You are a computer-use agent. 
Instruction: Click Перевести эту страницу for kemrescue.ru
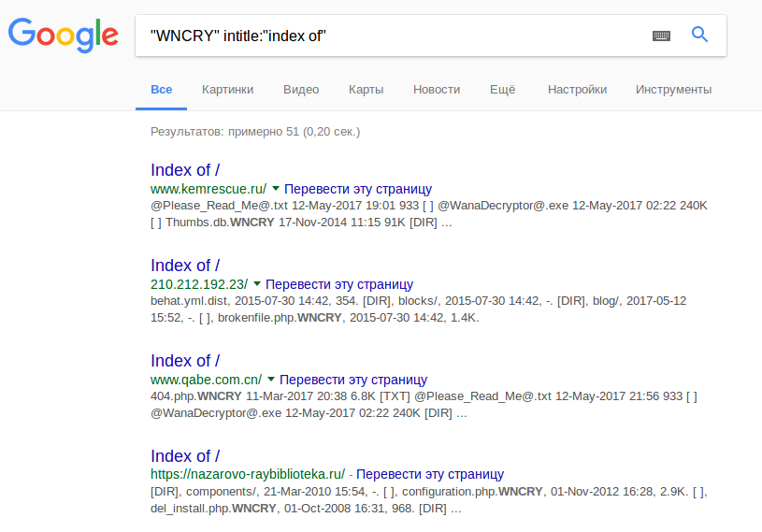tap(358, 189)
